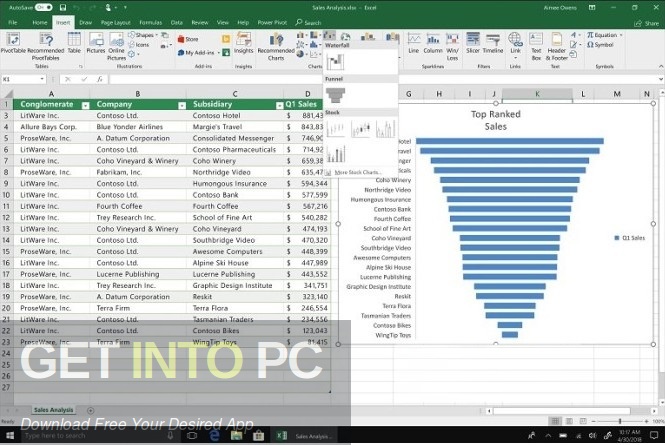This screenshot has width=665, height=445.
Task: Open Recommended Charts
Action: click(276, 46)
